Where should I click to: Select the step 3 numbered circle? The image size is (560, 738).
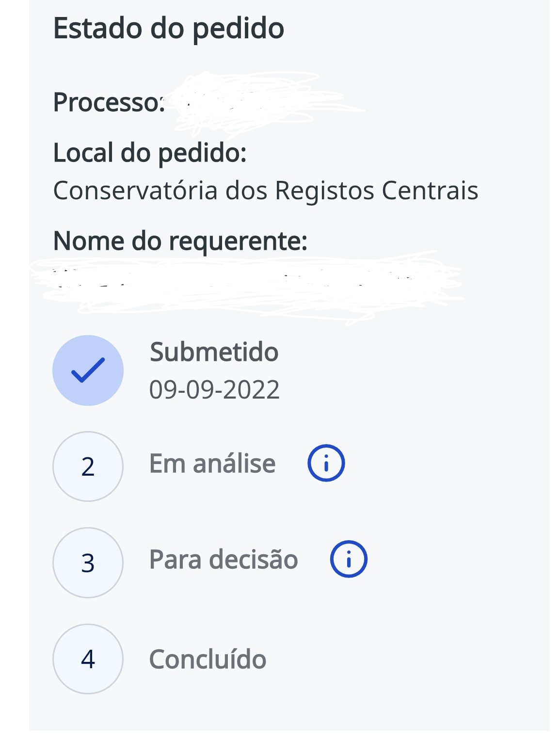pyautogui.click(x=88, y=562)
